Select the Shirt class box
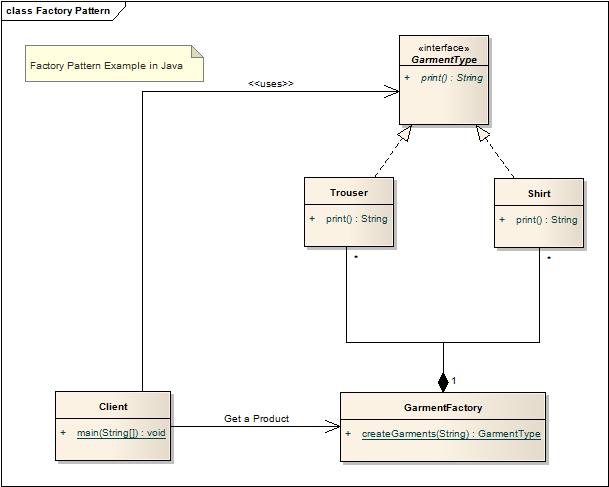 pyautogui.click(x=539, y=213)
